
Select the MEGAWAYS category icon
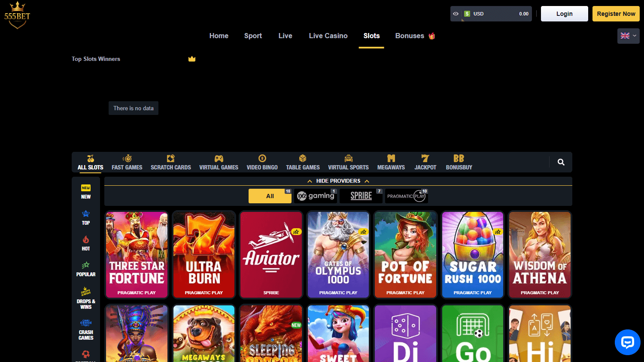click(x=391, y=158)
